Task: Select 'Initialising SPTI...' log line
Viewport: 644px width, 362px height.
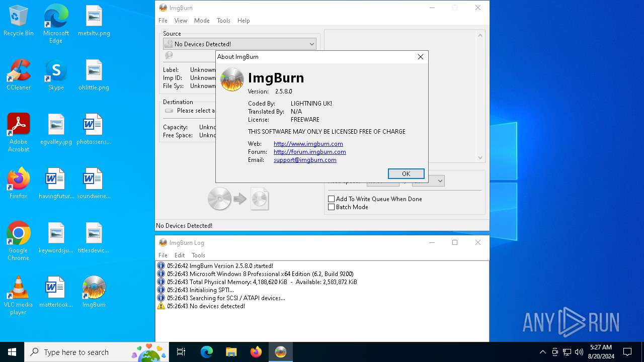Action: [x=200, y=290]
